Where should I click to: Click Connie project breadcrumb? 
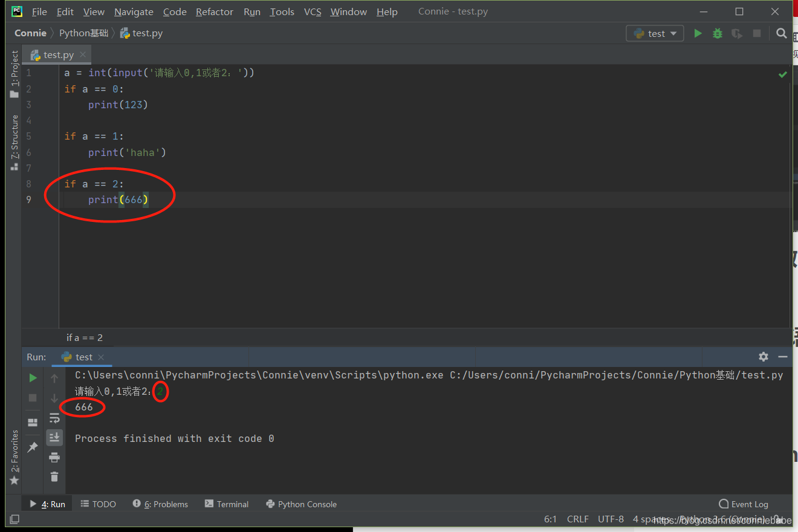pos(30,33)
